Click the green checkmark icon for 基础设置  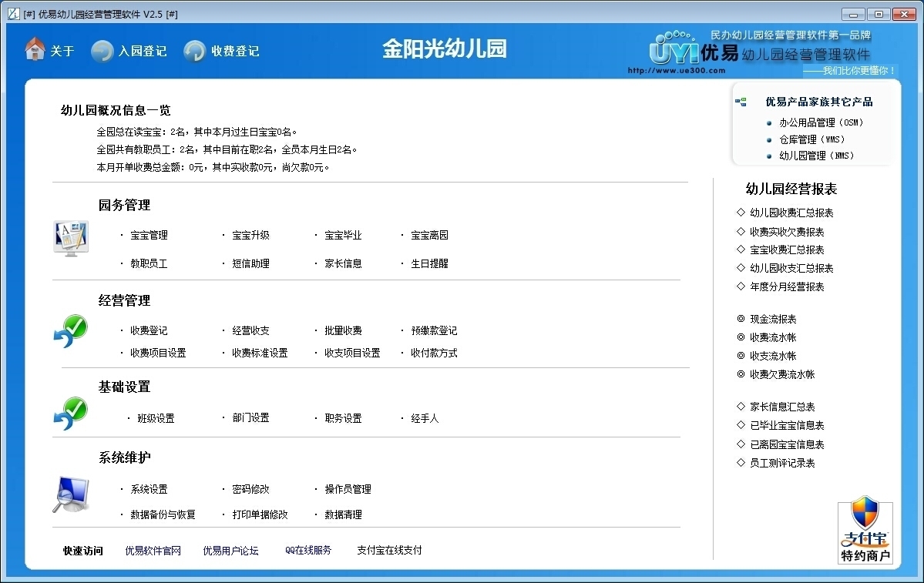(71, 414)
